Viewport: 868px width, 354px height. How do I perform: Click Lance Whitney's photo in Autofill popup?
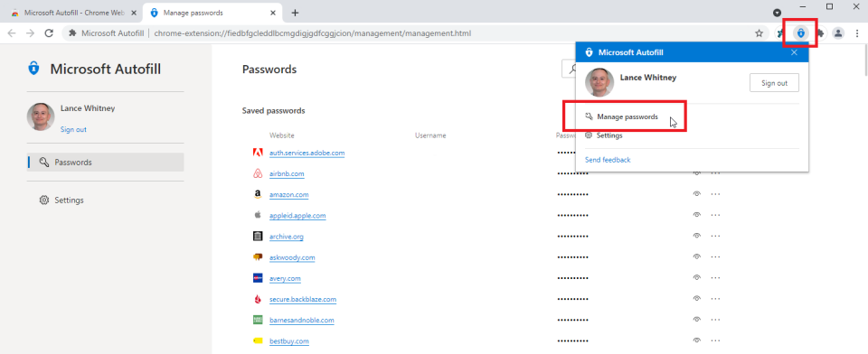point(599,82)
